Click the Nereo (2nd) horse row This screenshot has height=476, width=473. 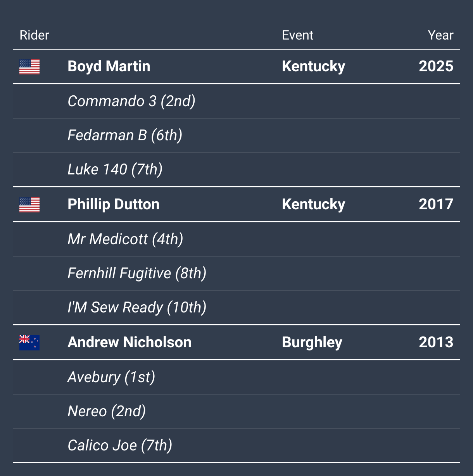236,411
